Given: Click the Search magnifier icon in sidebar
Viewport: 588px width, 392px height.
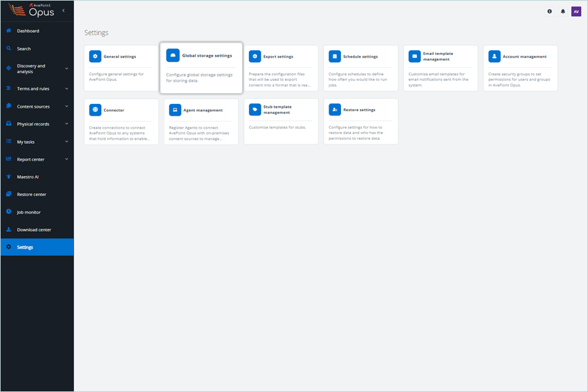Looking at the screenshot, I should (8, 48).
